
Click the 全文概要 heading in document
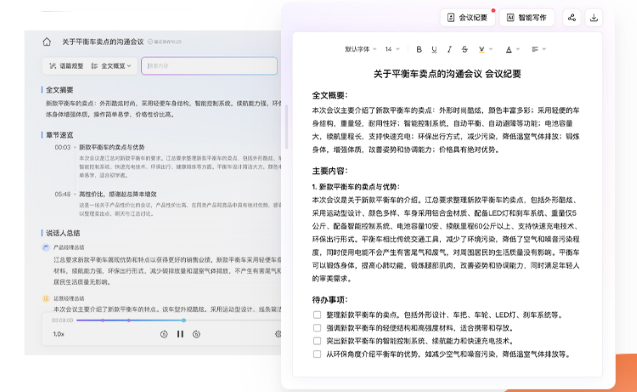[330, 95]
